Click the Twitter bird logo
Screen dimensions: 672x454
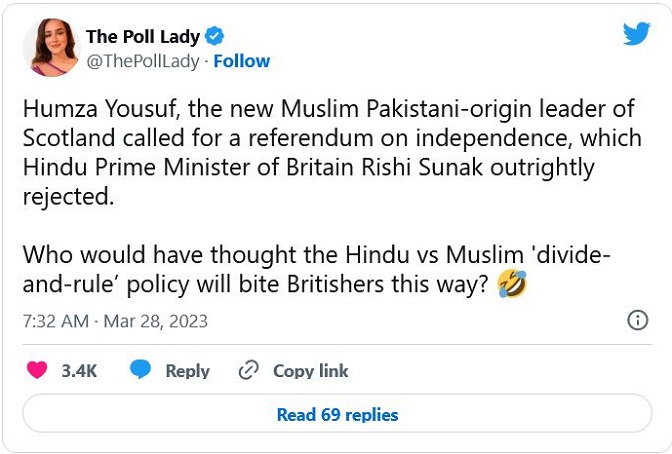tap(636, 34)
